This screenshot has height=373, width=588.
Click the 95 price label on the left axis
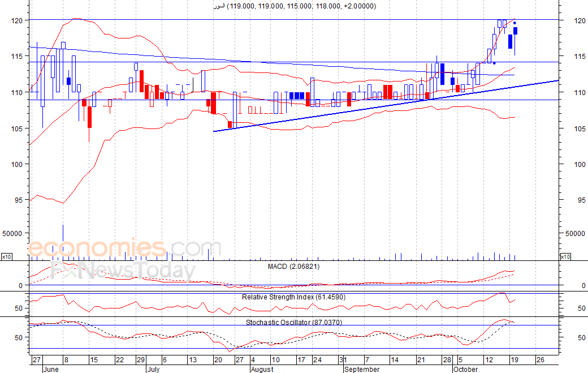(x=19, y=200)
